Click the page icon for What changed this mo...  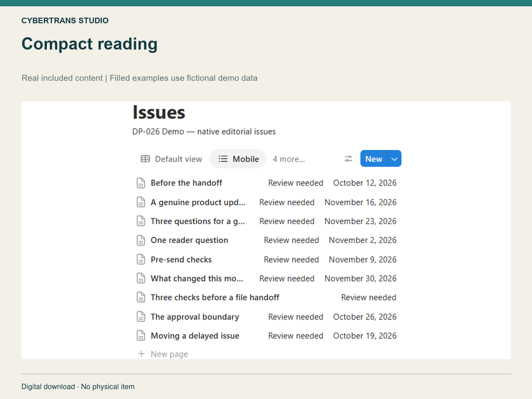[x=141, y=278]
